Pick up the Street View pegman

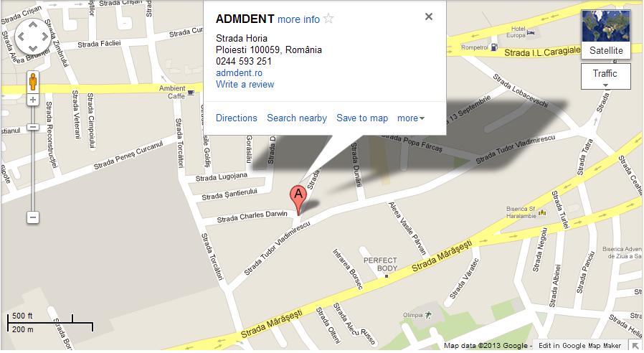click(33, 81)
